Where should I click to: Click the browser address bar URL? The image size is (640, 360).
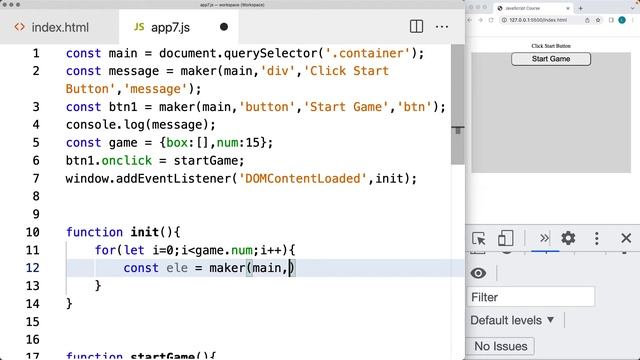coord(538,20)
